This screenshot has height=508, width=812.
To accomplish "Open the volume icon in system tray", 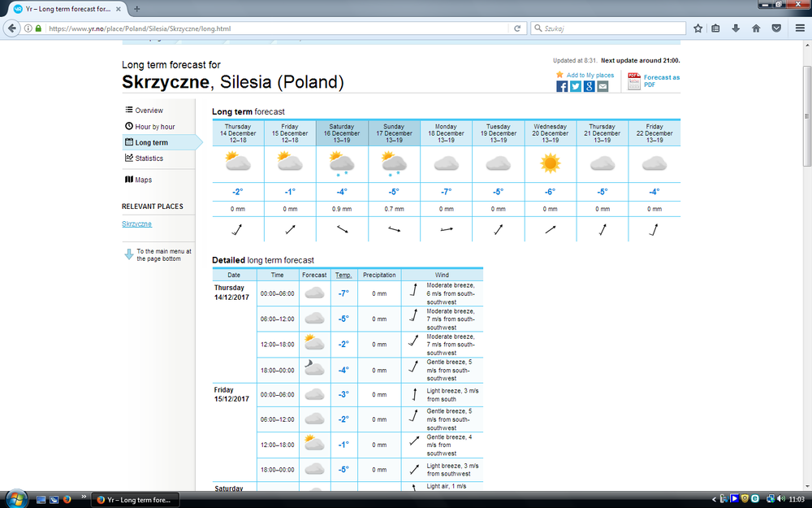I will [780, 499].
